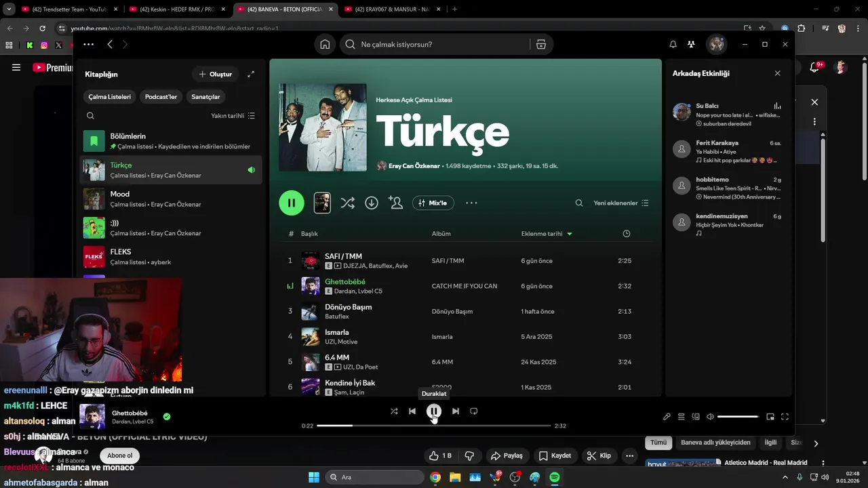Open YouTube more actions ellipsis
This screenshot has width=868, height=488.
click(x=630, y=455)
